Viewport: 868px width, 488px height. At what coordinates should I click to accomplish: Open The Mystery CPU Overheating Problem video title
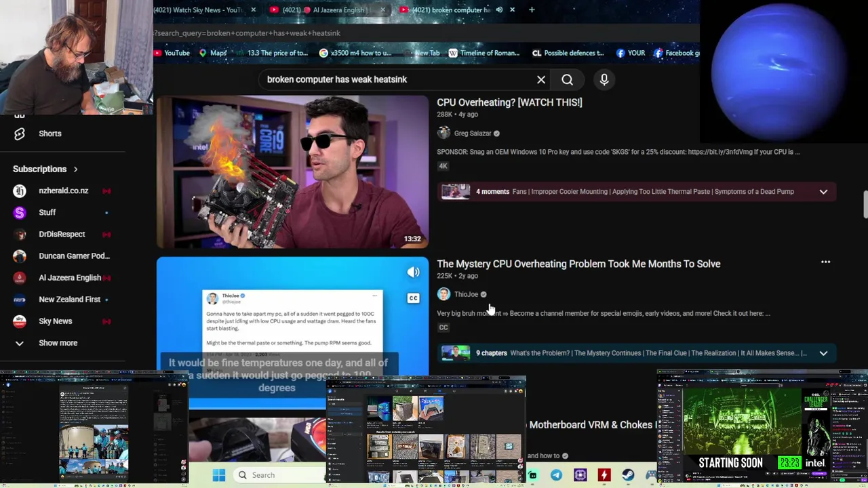coord(578,264)
